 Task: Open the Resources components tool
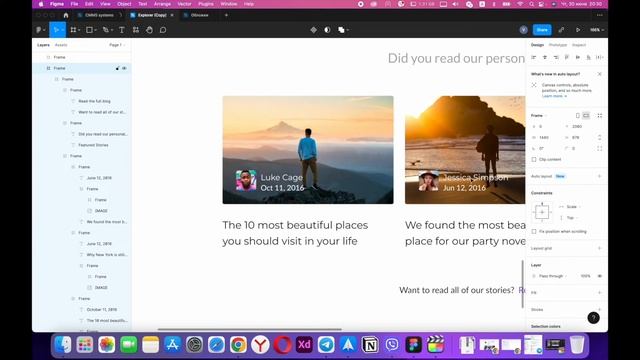coord(136,30)
